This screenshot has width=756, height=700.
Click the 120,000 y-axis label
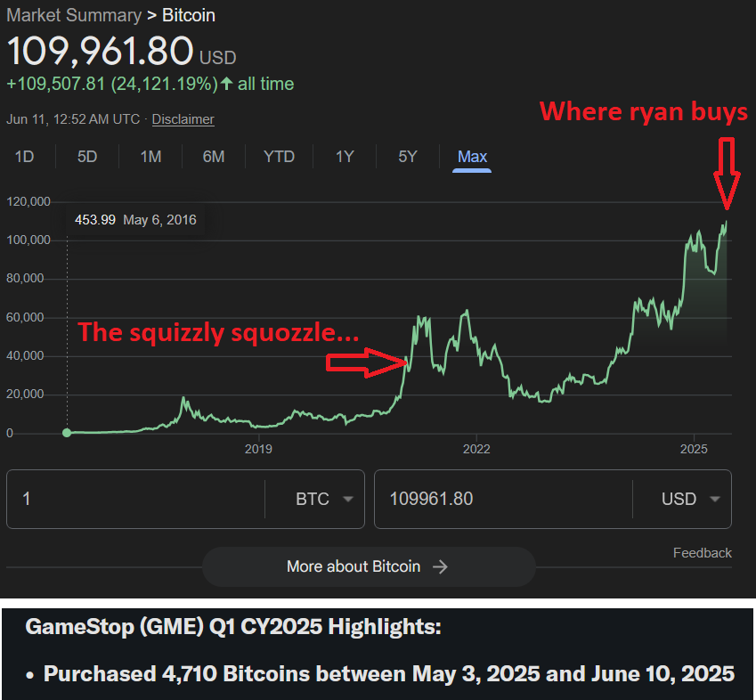[x=28, y=201]
